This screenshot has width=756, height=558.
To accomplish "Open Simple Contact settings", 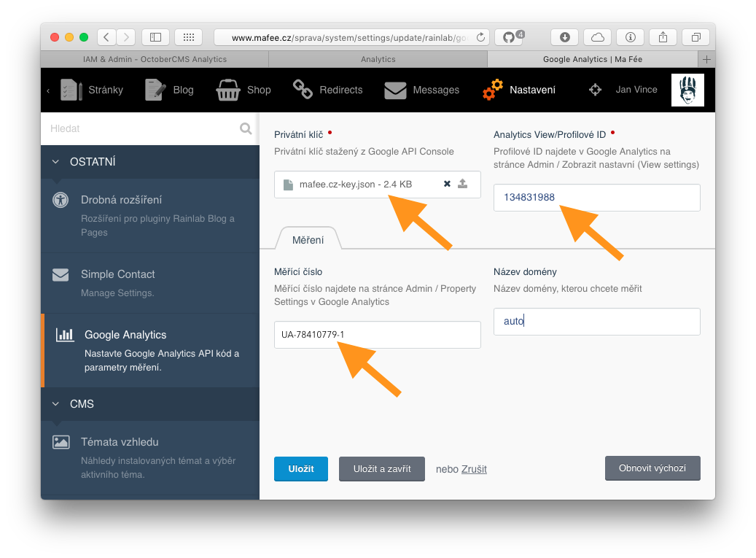I will (150, 283).
